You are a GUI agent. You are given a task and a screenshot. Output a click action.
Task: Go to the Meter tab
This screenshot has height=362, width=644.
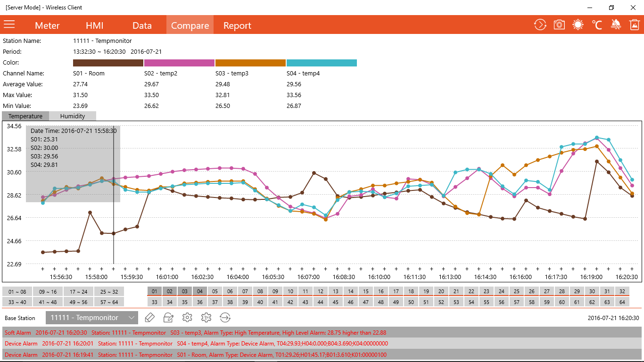point(47,25)
